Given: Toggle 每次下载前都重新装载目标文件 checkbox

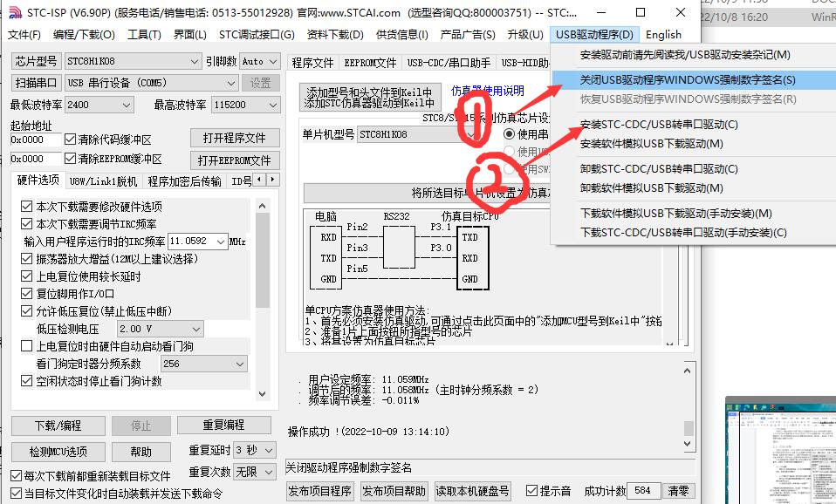Looking at the screenshot, I should coord(17,476).
